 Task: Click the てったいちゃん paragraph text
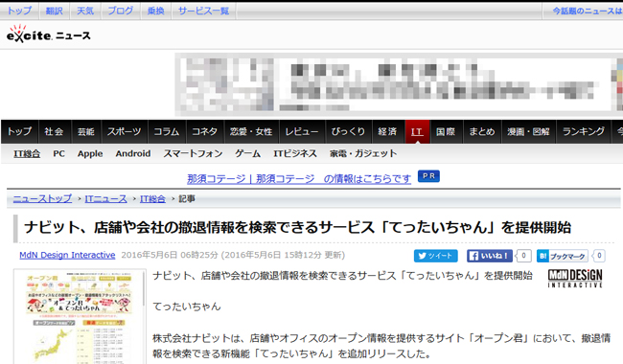click(x=187, y=307)
